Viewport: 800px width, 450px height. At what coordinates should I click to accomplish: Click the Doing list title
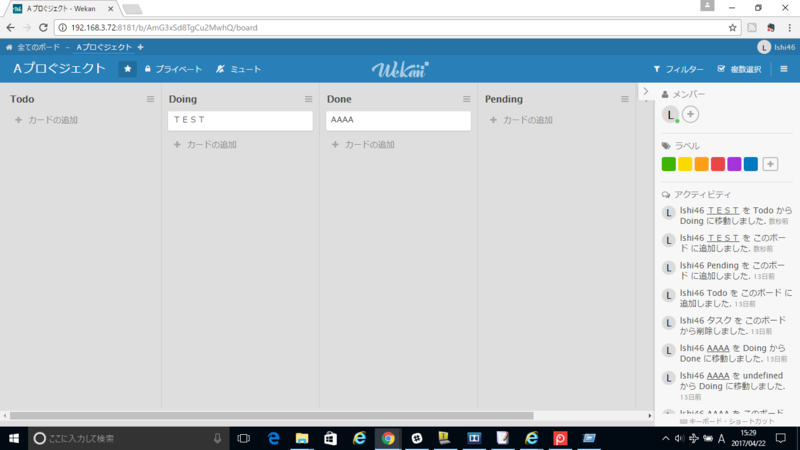tap(183, 99)
